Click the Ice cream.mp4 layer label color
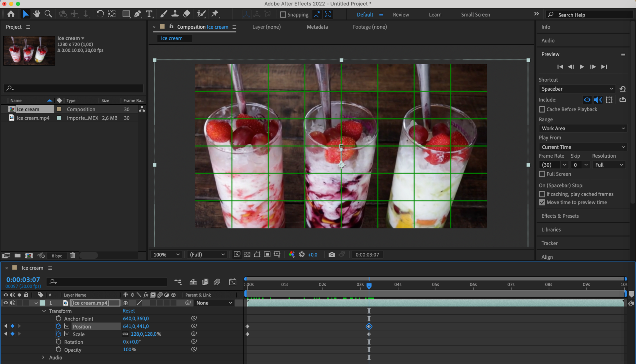The height and width of the screenshot is (364, 636). [43, 303]
